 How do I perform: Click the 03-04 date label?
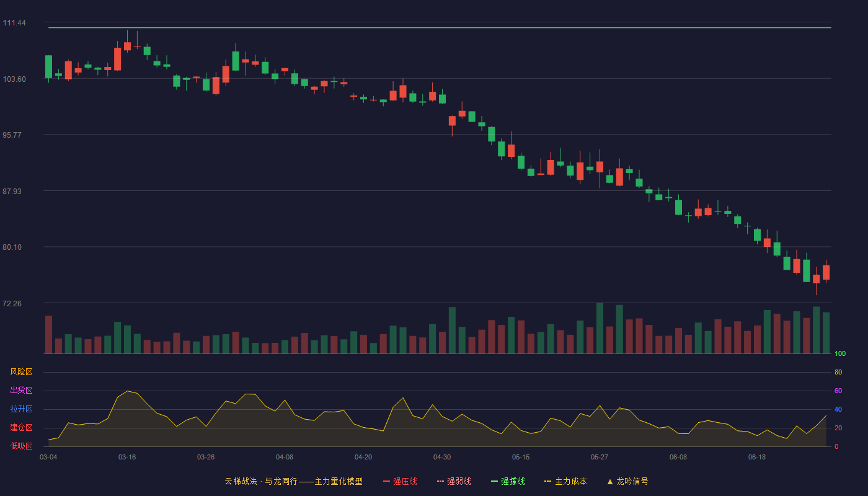[48, 457]
